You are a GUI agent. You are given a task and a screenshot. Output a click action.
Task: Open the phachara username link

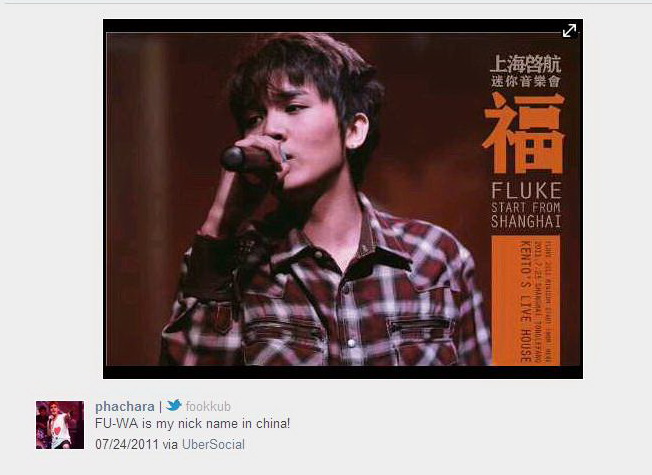click(x=125, y=406)
